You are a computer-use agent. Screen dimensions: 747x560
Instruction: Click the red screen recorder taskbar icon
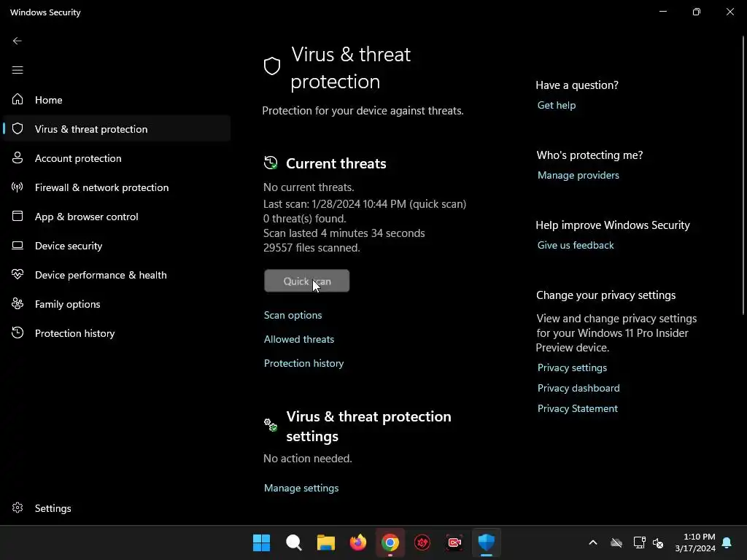point(454,542)
